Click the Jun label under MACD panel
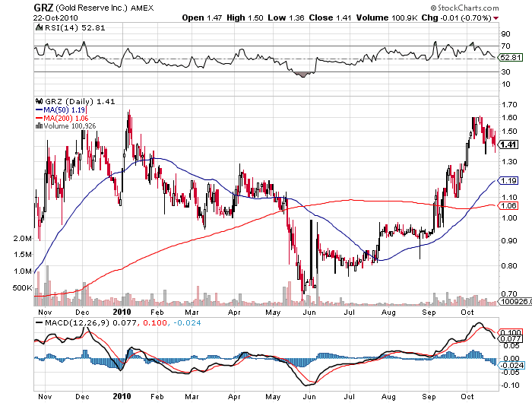Image resolution: width=532 pixels, height=403 pixels. click(x=309, y=397)
